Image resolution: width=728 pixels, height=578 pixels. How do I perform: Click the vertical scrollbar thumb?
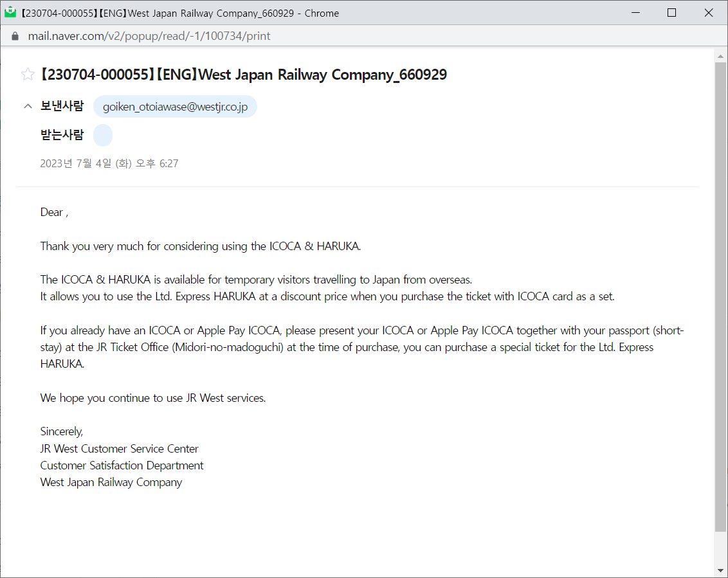click(720, 297)
